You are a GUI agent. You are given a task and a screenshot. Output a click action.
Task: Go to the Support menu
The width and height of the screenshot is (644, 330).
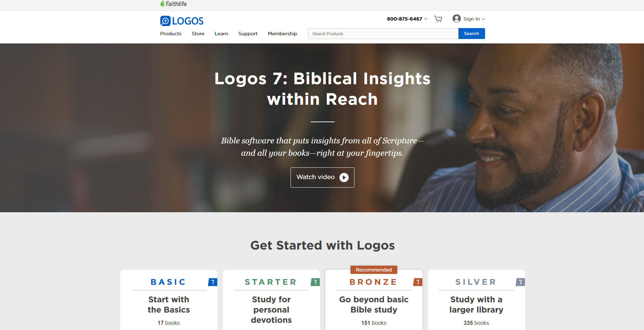tap(248, 34)
